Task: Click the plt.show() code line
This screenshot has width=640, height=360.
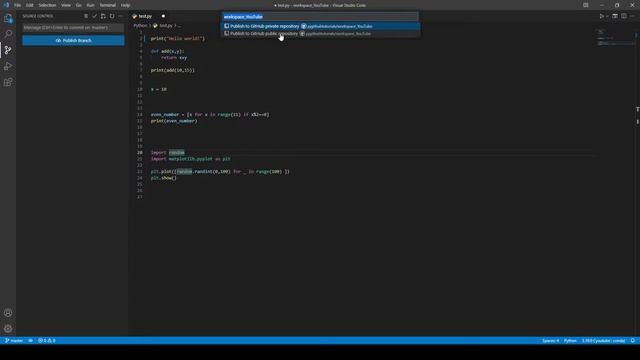Action: [x=164, y=178]
